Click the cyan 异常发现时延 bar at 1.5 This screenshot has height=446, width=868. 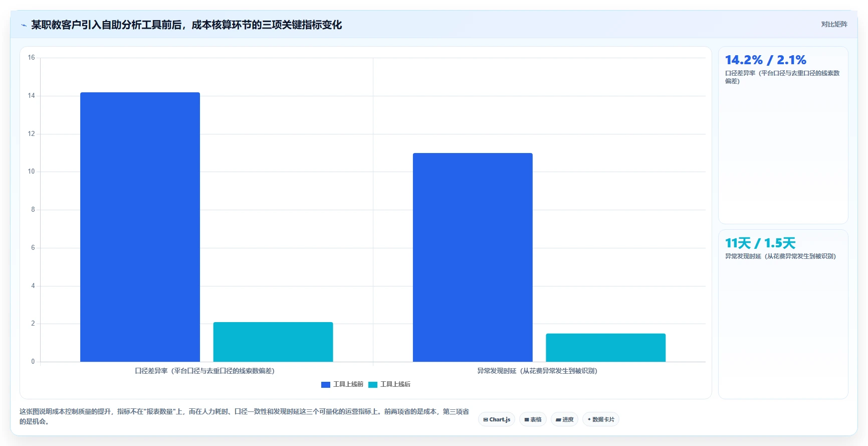(x=605, y=348)
